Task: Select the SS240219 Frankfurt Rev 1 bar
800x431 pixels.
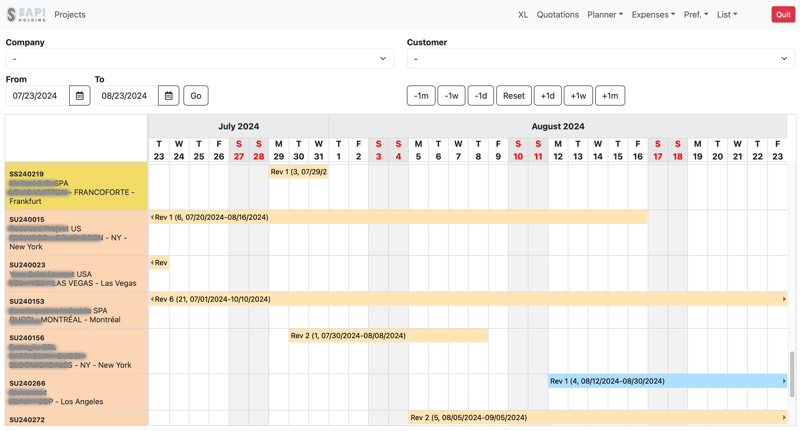Action: click(x=298, y=172)
